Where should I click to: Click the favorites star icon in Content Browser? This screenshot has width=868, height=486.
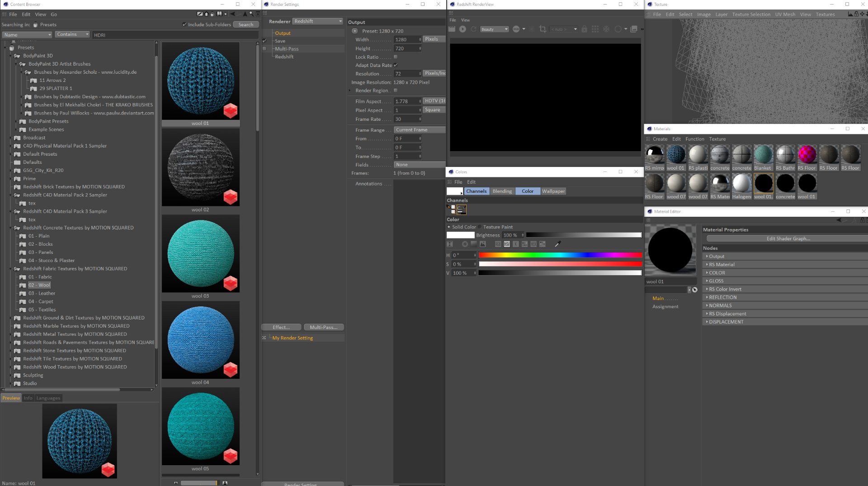point(226,14)
